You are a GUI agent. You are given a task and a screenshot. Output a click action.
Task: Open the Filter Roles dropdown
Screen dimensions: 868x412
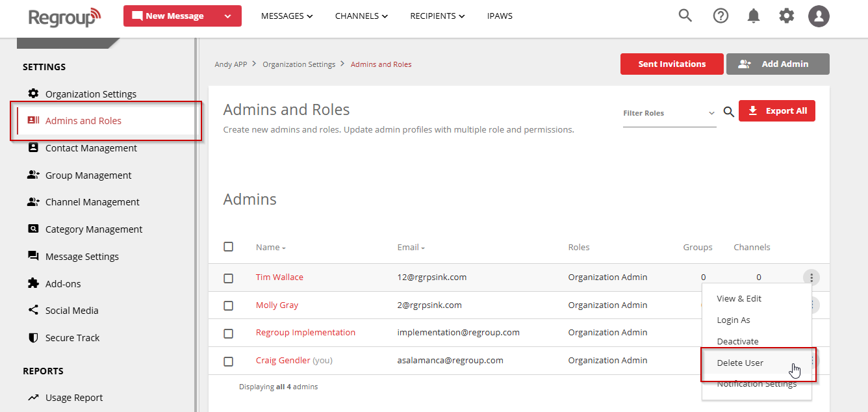(x=669, y=113)
